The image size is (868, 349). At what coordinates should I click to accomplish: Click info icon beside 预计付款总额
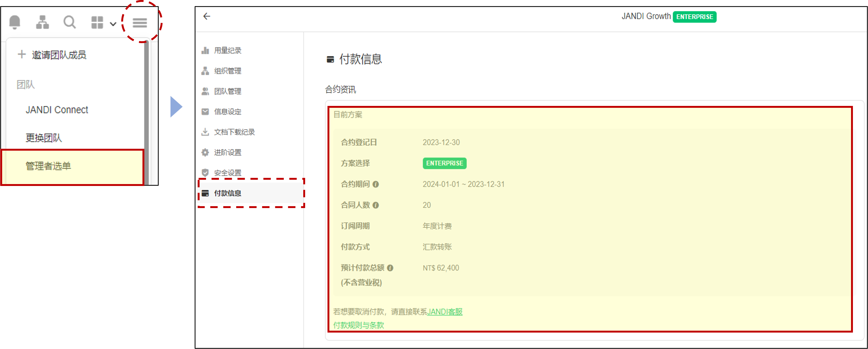click(390, 268)
